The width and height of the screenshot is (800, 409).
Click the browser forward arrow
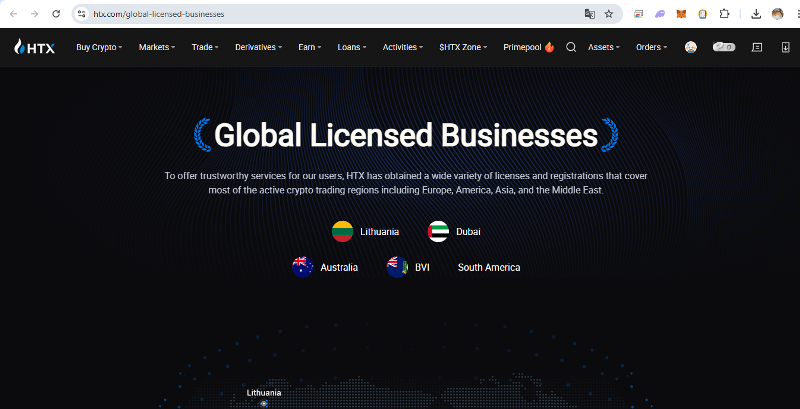point(35,14)
